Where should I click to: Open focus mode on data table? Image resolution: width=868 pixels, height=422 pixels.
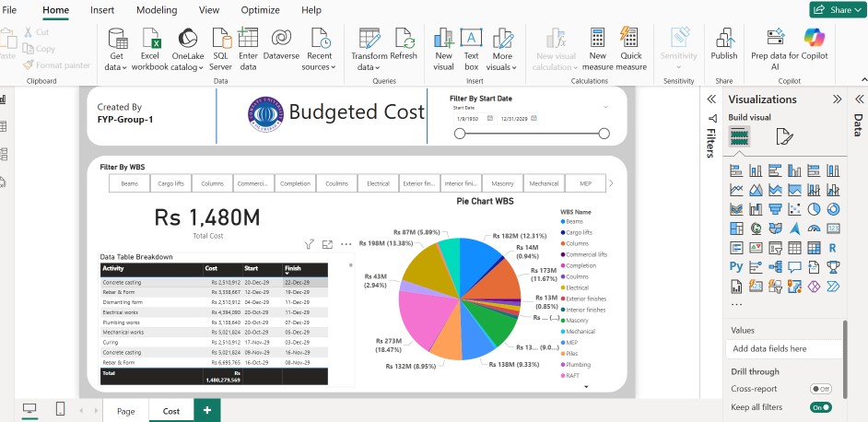(x=327, y=244)
